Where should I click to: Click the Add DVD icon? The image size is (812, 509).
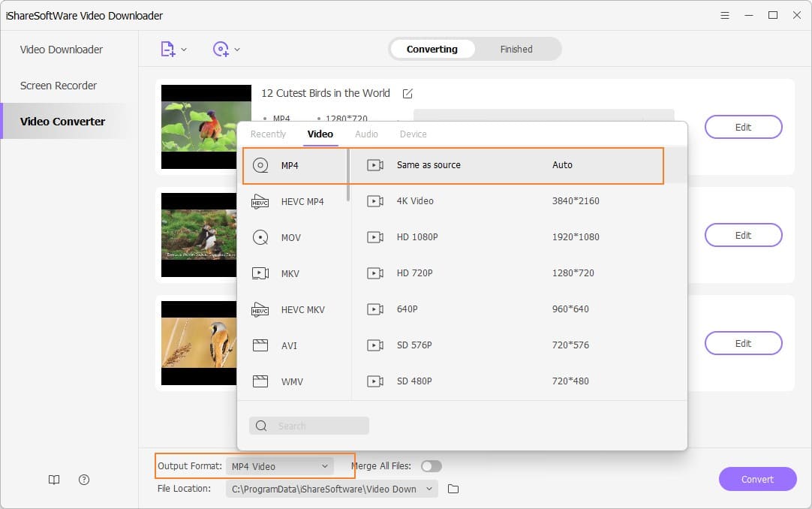point(222,48)
